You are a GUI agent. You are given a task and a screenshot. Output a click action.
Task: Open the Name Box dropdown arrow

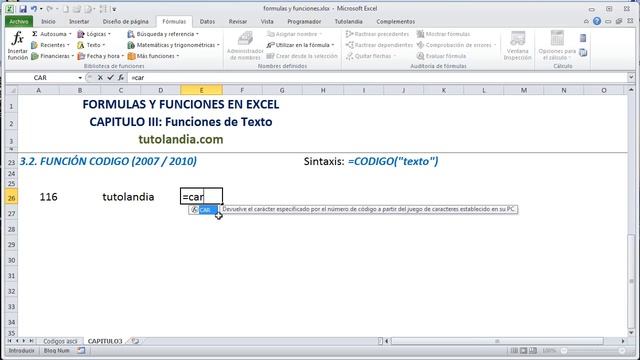(80, 78)
